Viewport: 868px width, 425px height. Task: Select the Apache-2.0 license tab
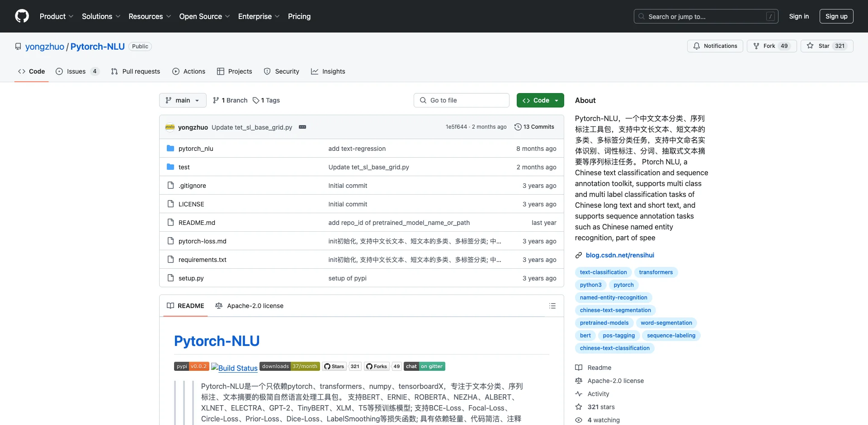coord(250,306)
